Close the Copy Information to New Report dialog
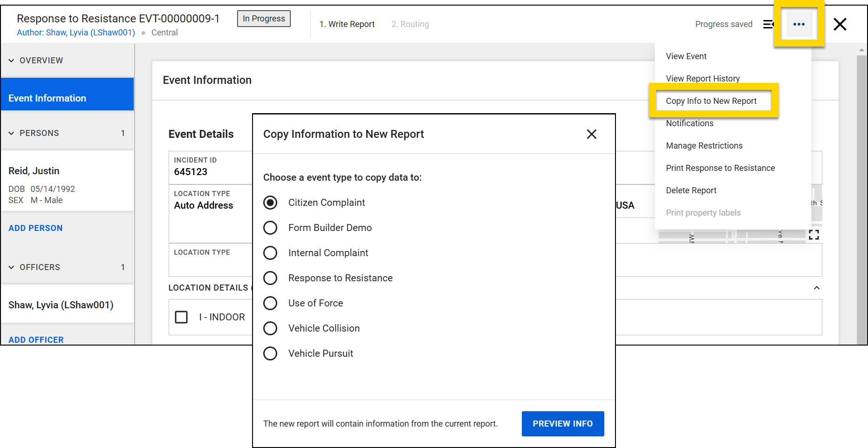The image size is (868, 448). tap(591, 134)
